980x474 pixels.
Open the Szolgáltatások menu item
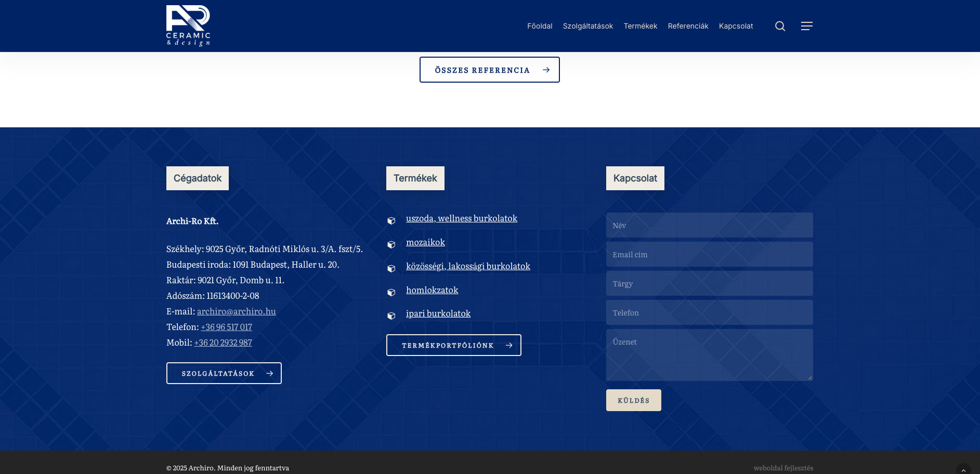coord(587,26)
